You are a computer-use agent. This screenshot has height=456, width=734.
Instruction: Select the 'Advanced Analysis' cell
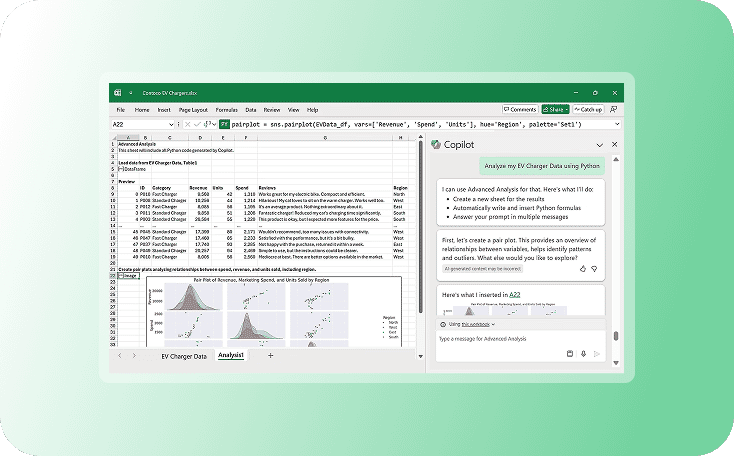point(137,144)
